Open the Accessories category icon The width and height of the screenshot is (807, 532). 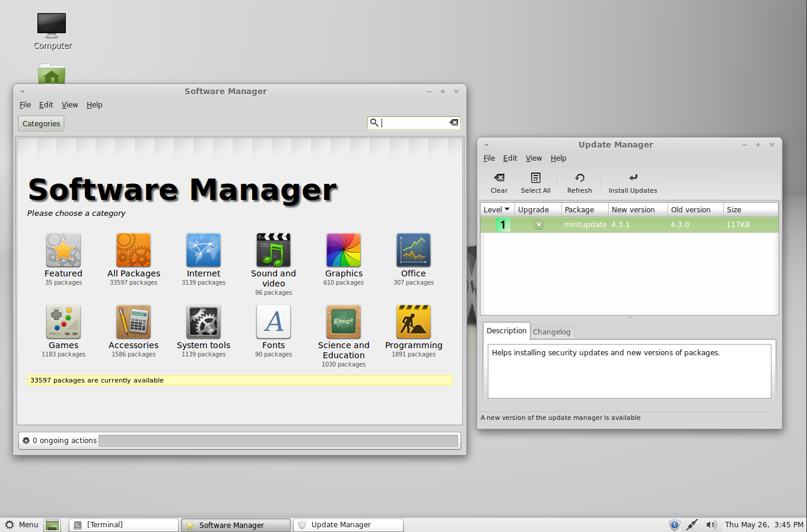pos(134,322)
